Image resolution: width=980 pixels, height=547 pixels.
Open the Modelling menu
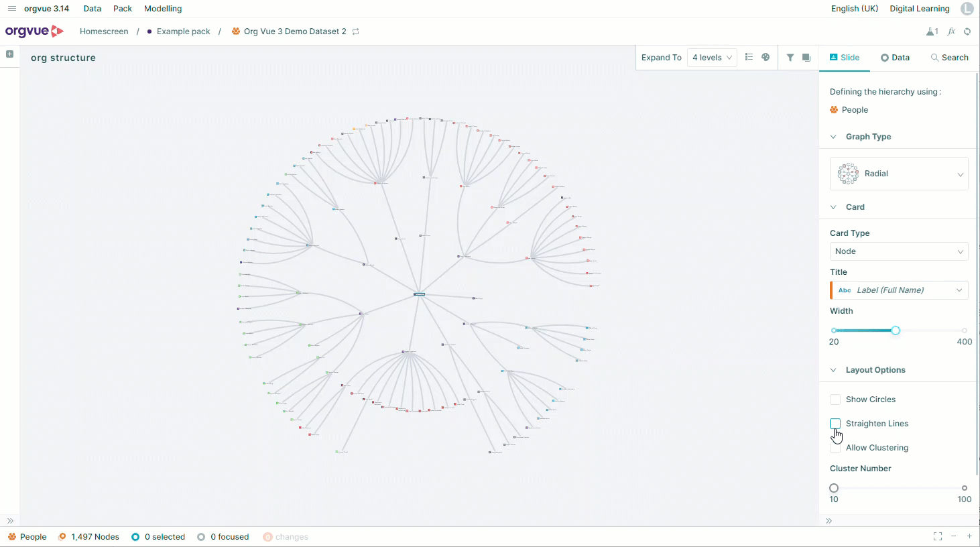coord(163,9)
